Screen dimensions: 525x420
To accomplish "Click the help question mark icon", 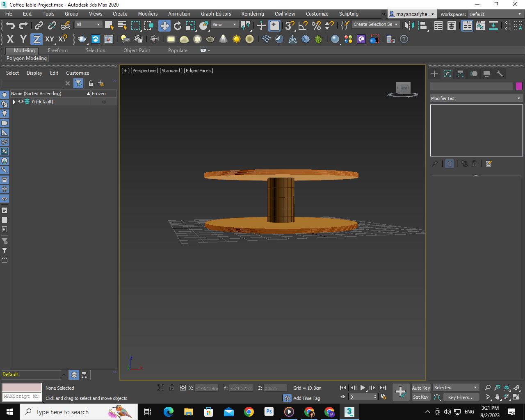I will tap(404, 39).
